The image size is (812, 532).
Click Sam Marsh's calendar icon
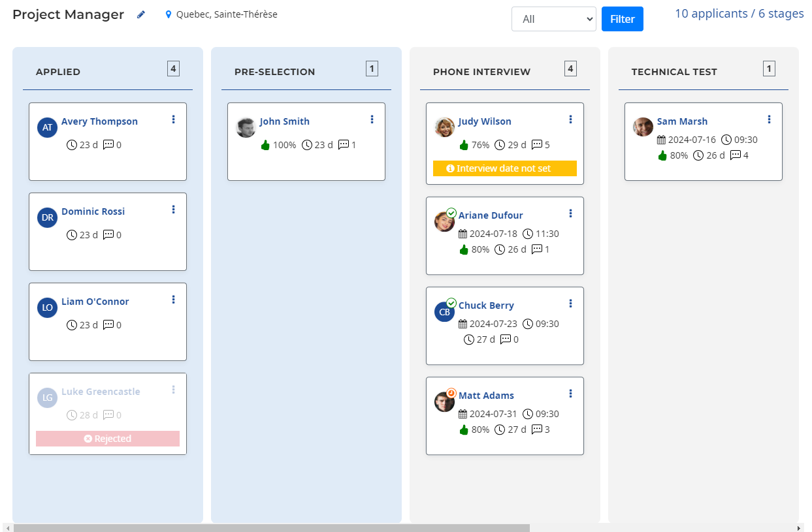[x=662, y=140]
